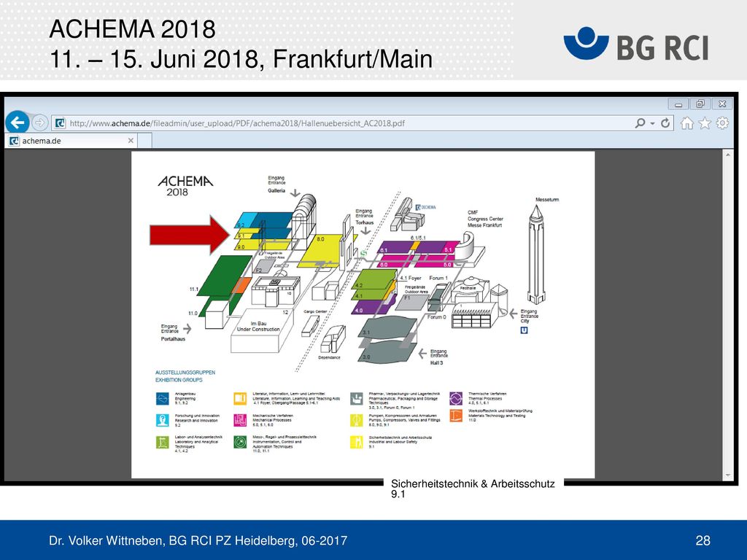
Task: Click the achema favicon in the address bar
Action: click(60, 123)
